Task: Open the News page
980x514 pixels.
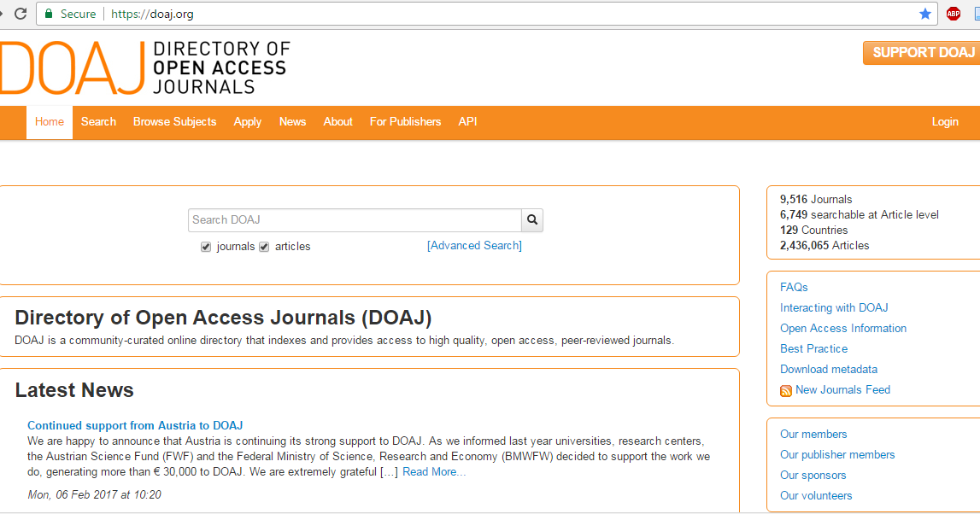Action: 292,122
